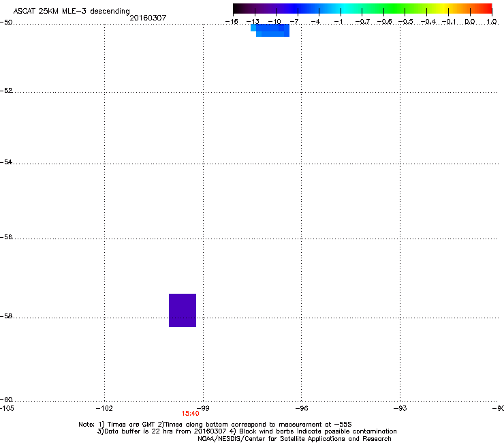Click the red 15:40 time label
The height and width of the screenshot is (443, 504).
click(190, 414)
